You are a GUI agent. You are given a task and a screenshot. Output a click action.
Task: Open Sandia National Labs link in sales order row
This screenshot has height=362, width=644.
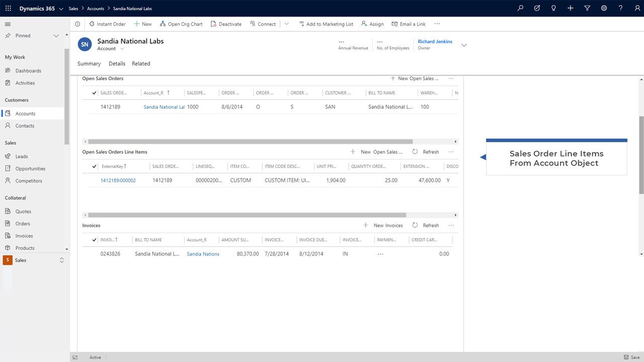pos(164,107)
